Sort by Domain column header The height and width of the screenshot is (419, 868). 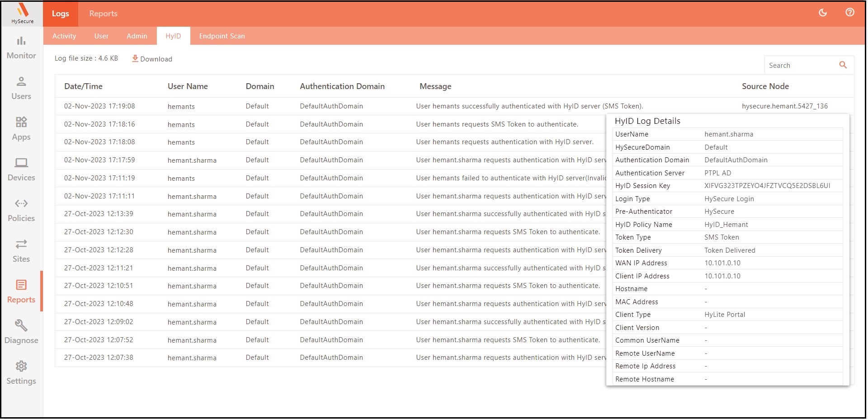tap(260, 86)
